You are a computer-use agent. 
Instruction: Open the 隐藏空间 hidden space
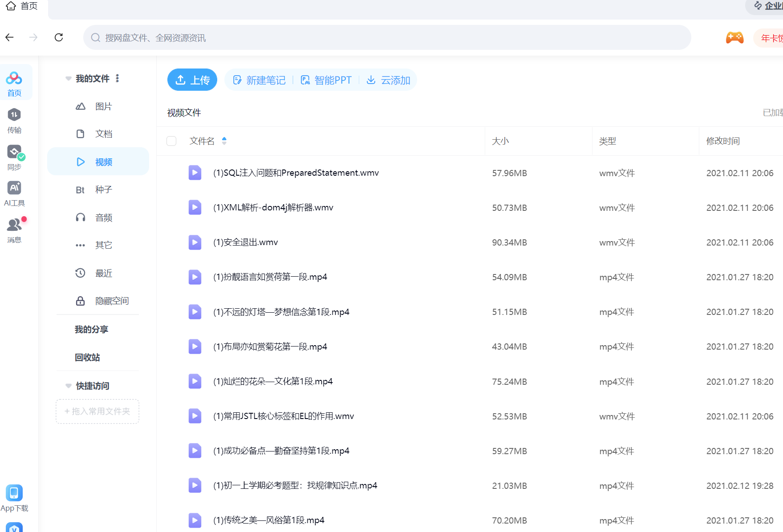111,301
